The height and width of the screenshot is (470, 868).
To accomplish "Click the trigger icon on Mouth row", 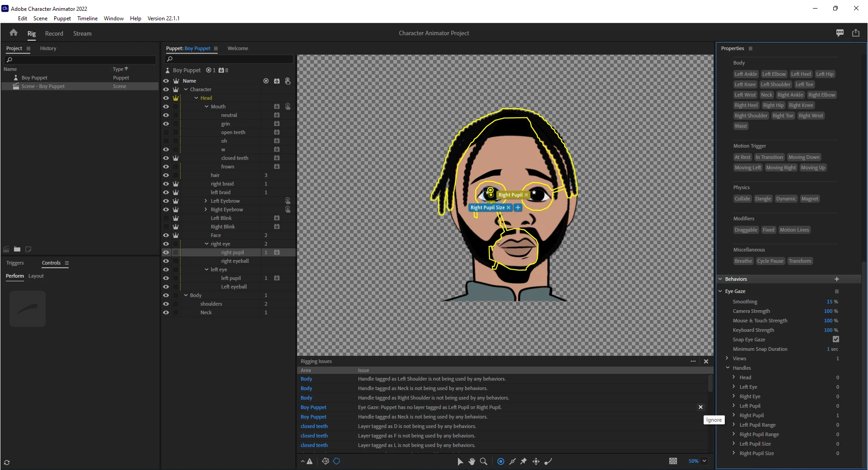I will point(288,107).
